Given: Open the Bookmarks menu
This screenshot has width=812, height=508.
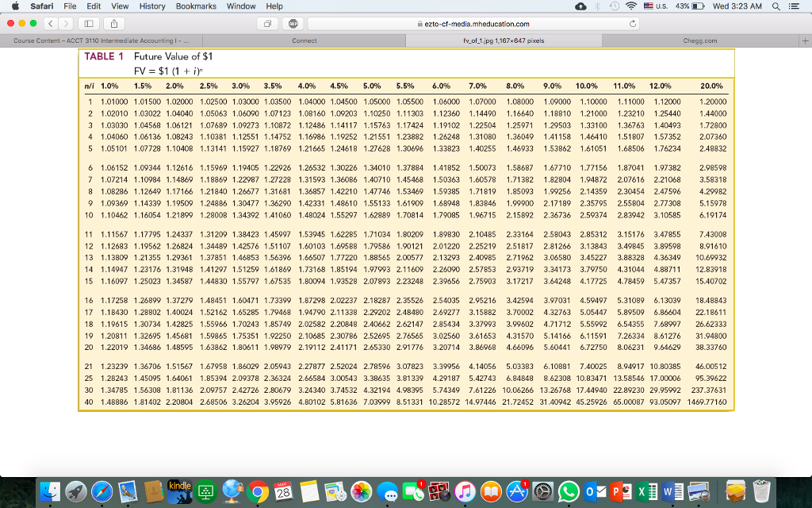Looking at the screenshot, I should 196,6.
